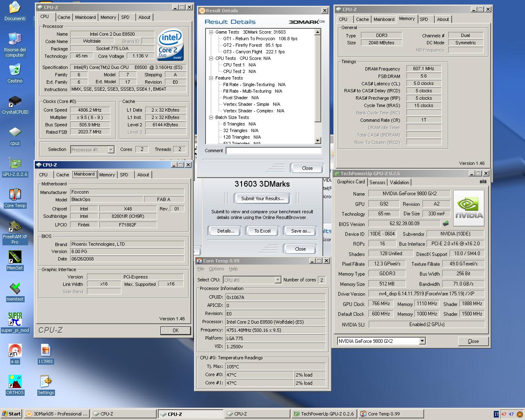Open File menu in Core Temp

tap(201, 269)
